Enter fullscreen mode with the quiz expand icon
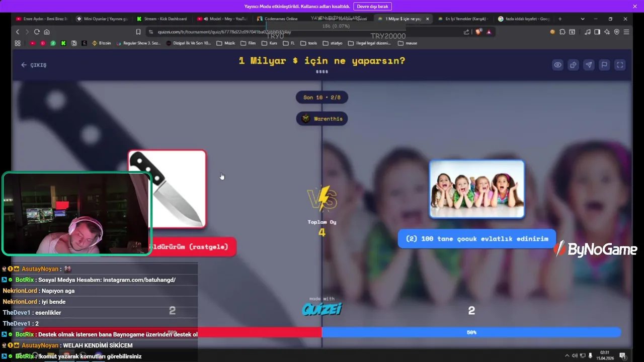This screenshot has width=644, height=362. pos(620,65)
